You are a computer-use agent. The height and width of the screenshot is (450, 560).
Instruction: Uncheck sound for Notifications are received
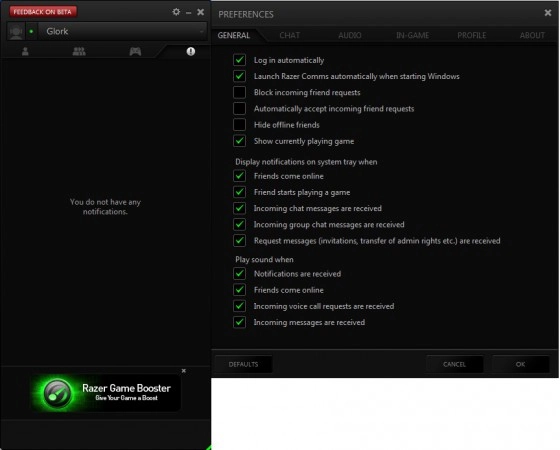click(240, 274)
